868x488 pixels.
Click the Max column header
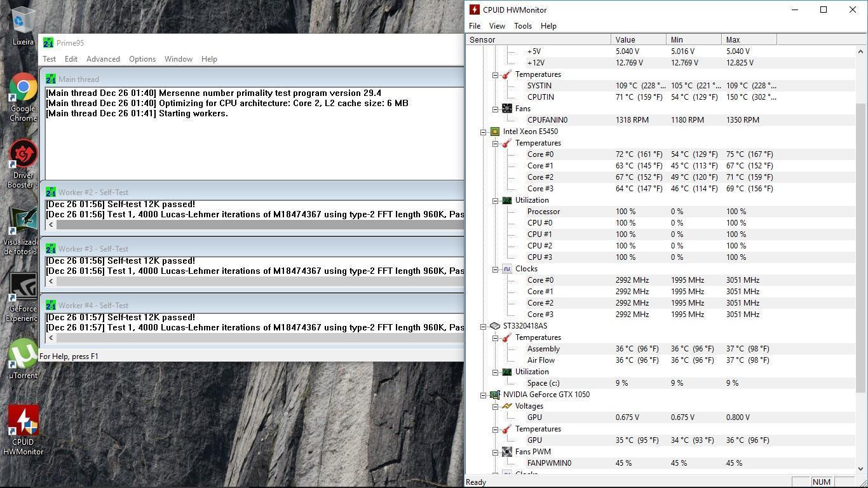pyautogui.click(x=749, y=39)
